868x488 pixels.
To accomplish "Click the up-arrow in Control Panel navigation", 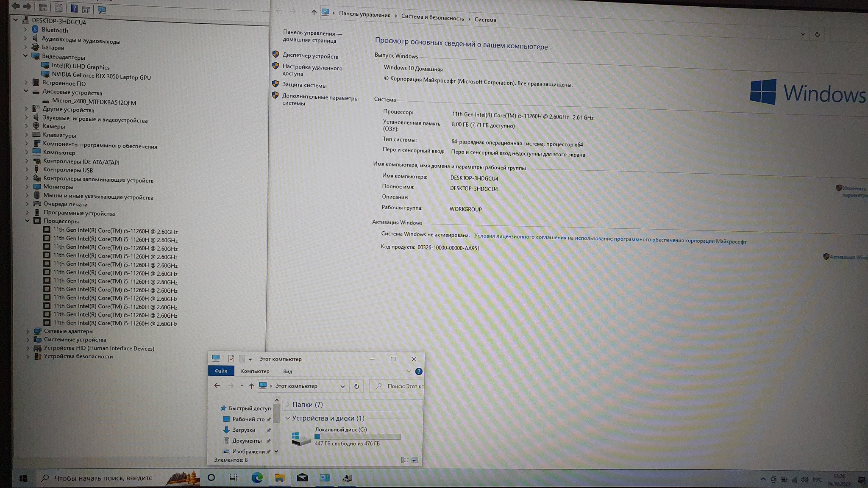I will point(314,13).
